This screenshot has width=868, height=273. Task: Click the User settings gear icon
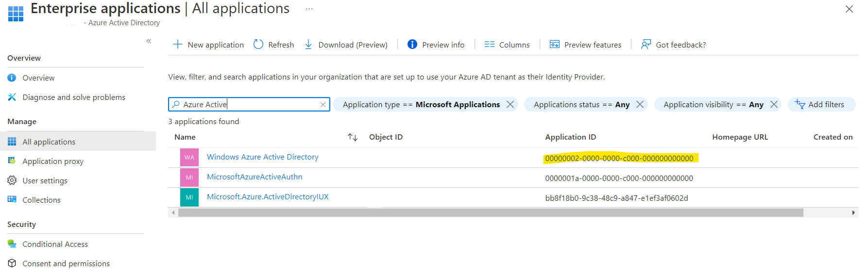tap(12, 180)
